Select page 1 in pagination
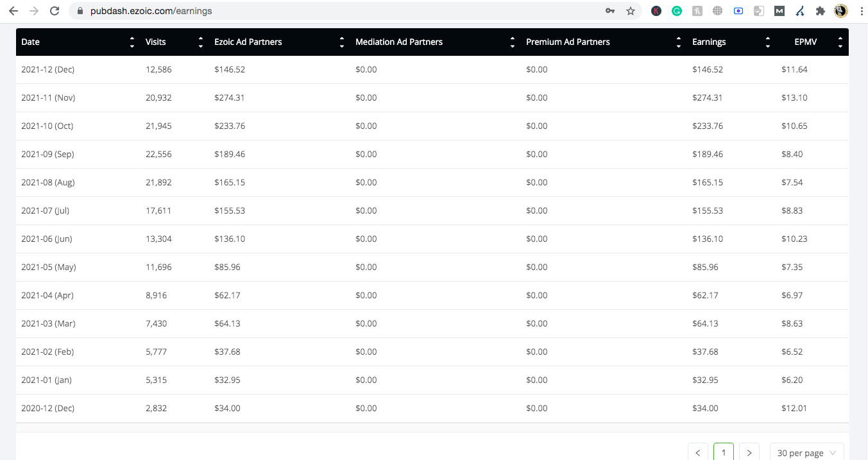Screen dimensions: 868x460 click(724, 452)
